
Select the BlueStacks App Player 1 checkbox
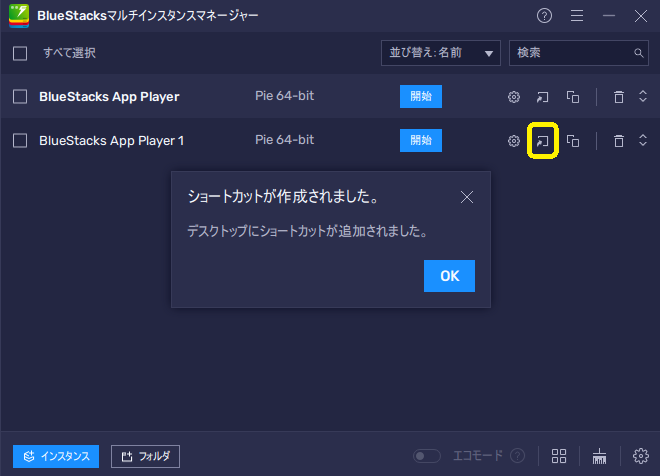(x=20, y=141)
